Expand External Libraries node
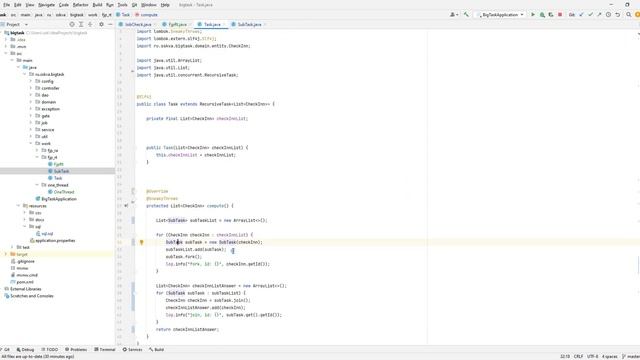Viewport: 640px width, 360px height. (x=1, y=289)
